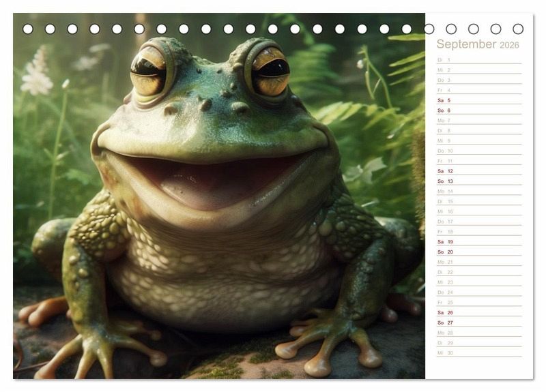Select Saturday row Sa 5
This screenshot has width=546, height=392.
click(479, 100)
